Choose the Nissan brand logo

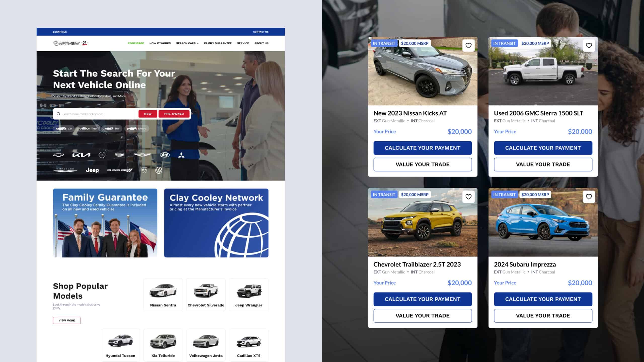[x=102, y=155]
